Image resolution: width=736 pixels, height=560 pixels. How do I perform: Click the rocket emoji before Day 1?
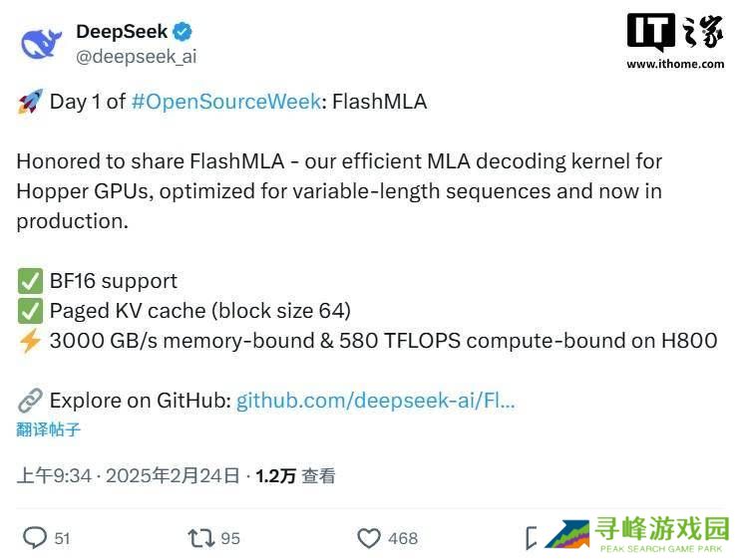[29, 102]
